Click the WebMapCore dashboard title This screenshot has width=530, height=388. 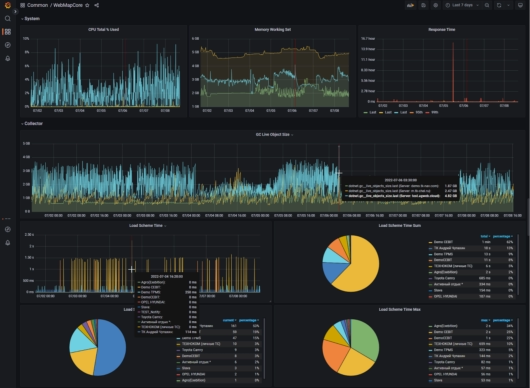68,5
